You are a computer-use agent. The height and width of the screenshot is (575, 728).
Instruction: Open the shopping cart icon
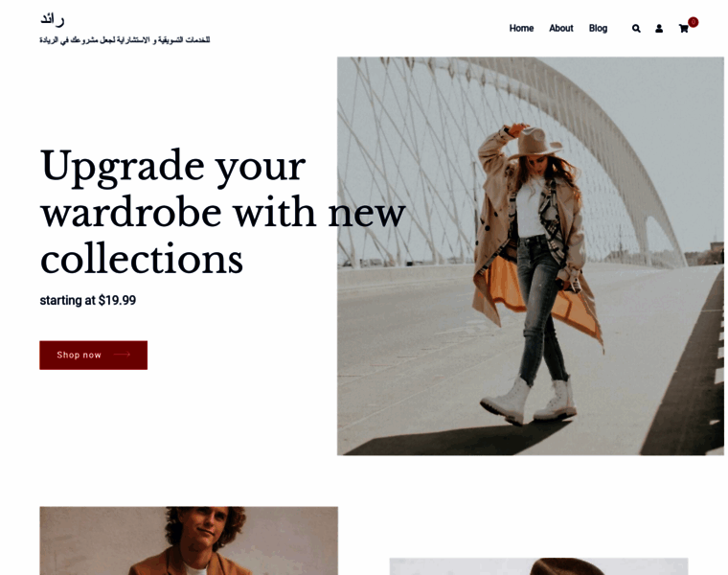click(683, 29)
